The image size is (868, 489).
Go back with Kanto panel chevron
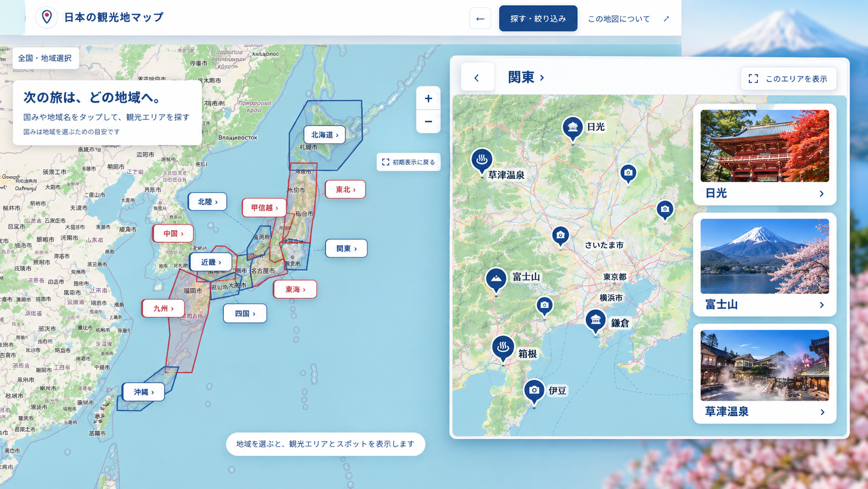click(477, 78)
